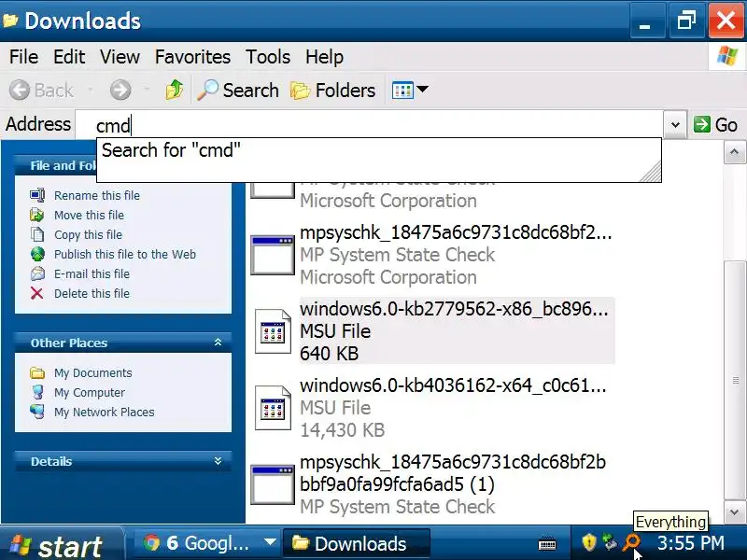747x560 pixels.
Task: Click the mpsyschk_18475a6c9731c8dc68bf2... application icon
Action: point(273,256)
